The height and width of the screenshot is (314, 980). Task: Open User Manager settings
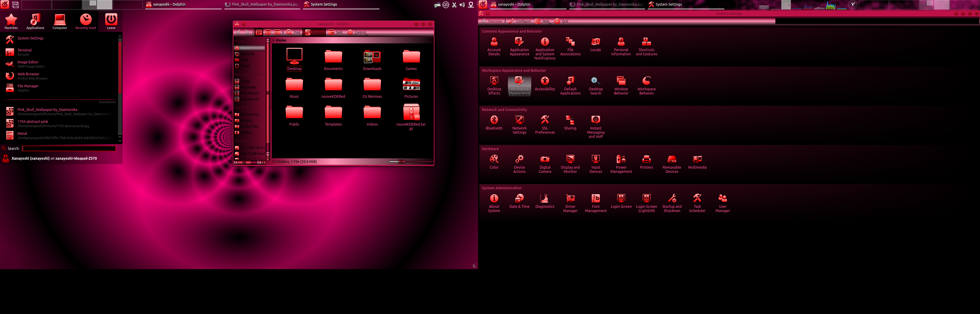click(x=722, y=203)
